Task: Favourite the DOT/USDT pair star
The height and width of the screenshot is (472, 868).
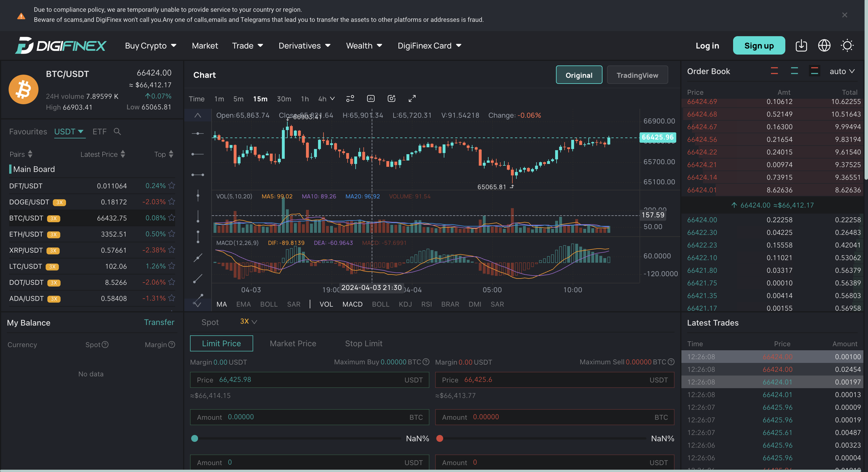Action: (x=172, y=282)
